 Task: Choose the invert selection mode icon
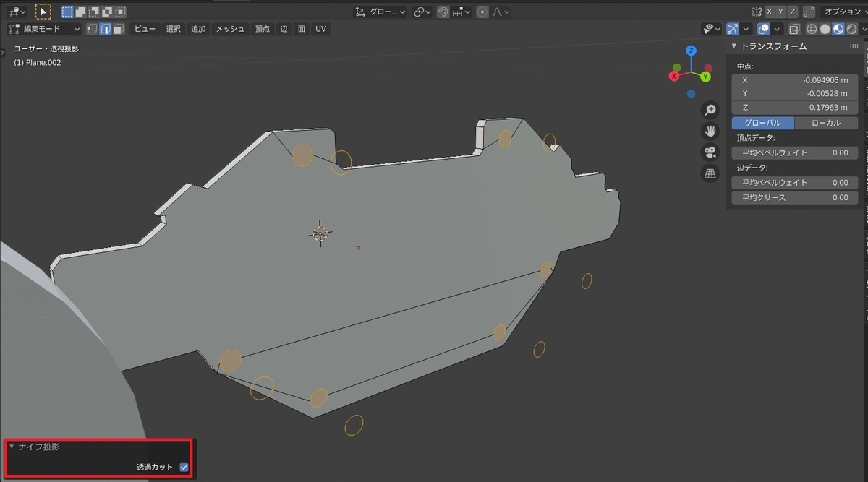pos(106,12)
